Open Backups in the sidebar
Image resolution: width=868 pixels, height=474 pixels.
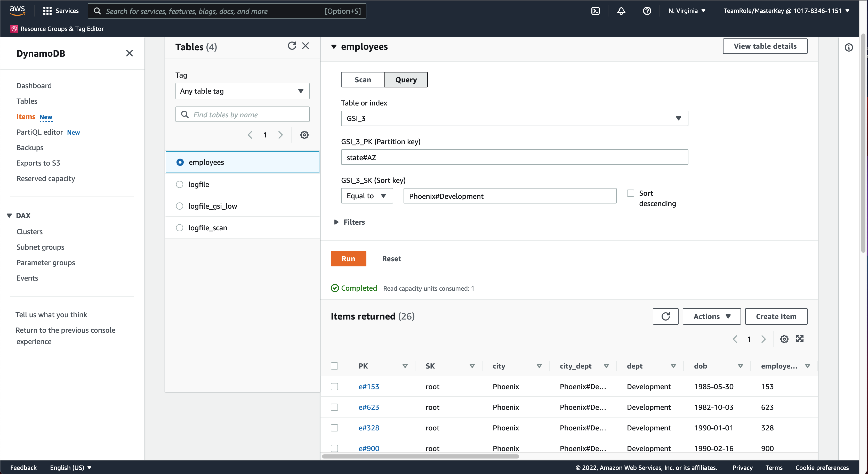(x=30, y=148)
